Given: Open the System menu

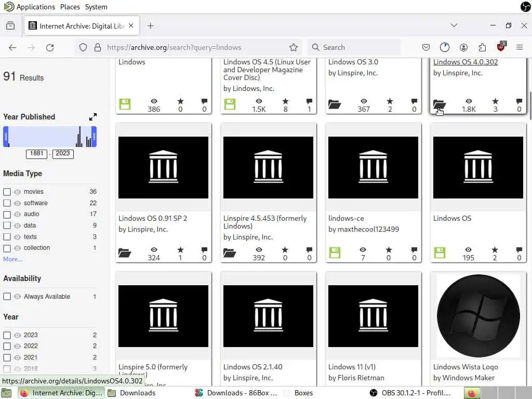Looking at the screenshot, I should (x=96, y=7).
